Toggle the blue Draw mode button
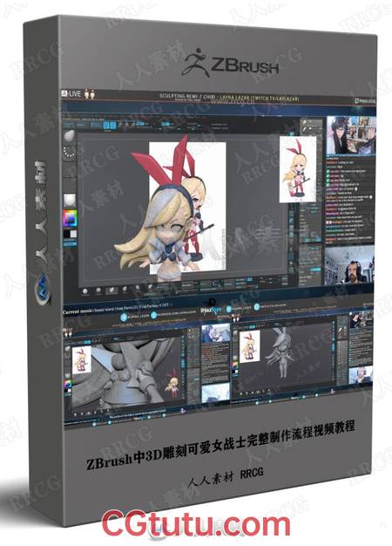The image size is (392, 546). point(113,125)
